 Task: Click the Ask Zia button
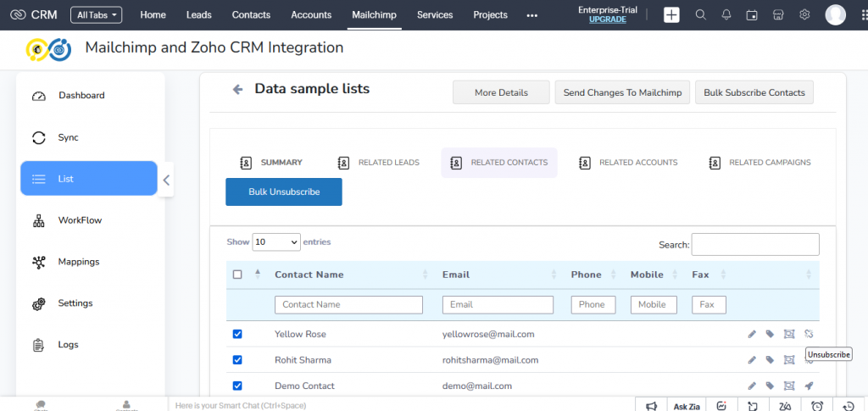tap(687, 406)
